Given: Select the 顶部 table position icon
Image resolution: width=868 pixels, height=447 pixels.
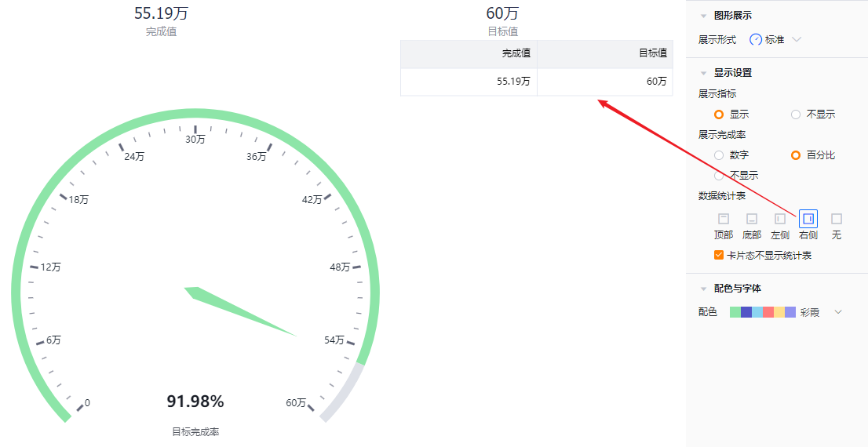Looking at the screenshot, I should (723, 219).
